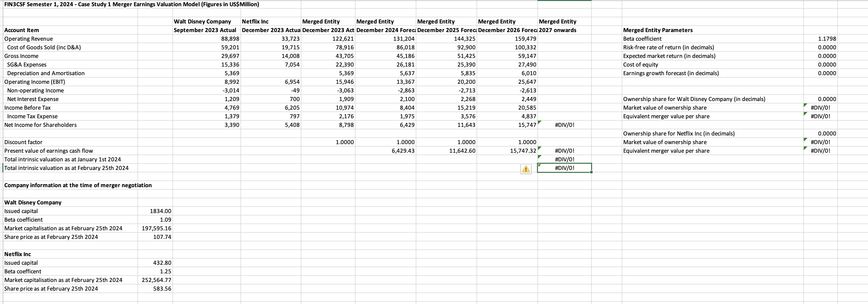Click the green error triangle on Net Income #DIV/0! cell

pos(539,122)
